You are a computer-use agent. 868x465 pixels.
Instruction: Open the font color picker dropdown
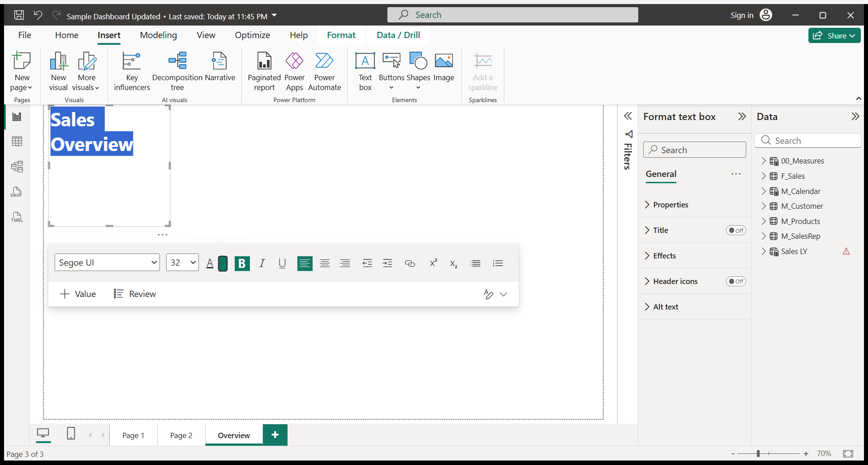click(x=223, y=263)
